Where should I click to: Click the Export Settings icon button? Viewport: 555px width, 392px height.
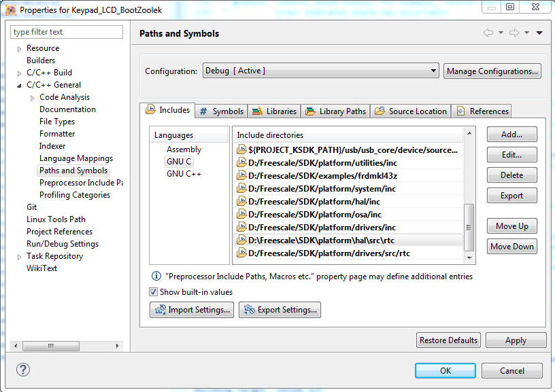[x=280, y=310]
